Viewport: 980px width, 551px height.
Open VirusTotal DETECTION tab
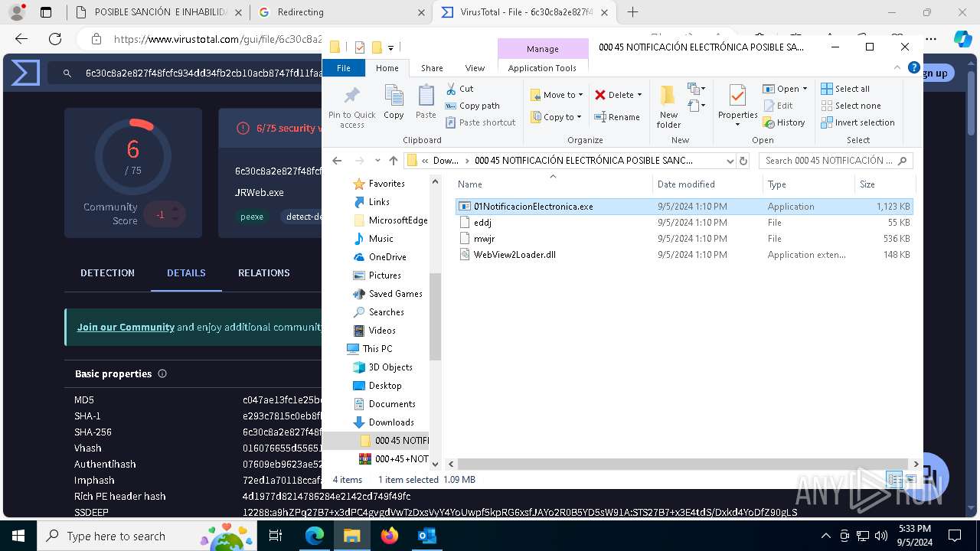107,273
